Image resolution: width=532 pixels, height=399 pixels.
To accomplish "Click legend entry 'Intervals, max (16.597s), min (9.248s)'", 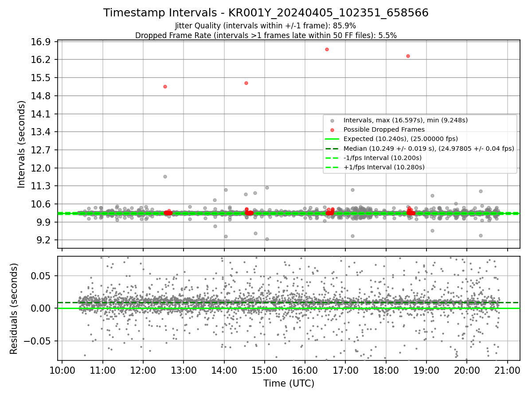I will (406, 120).
